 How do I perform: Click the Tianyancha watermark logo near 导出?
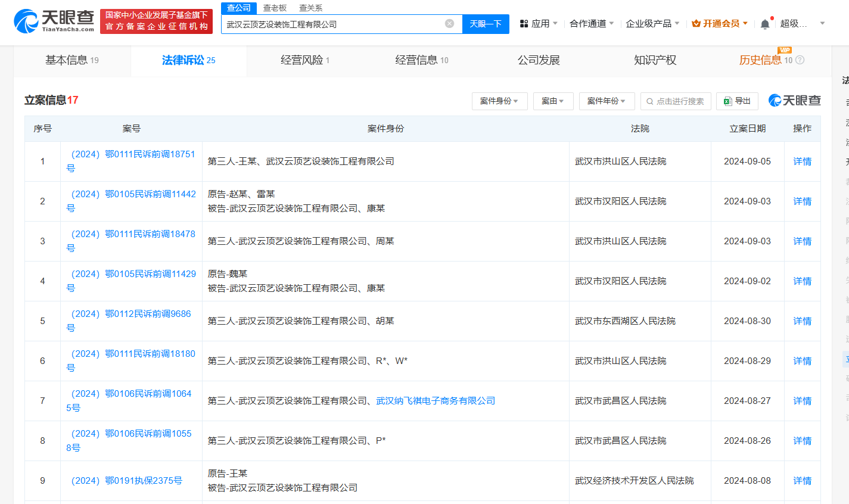794,101
